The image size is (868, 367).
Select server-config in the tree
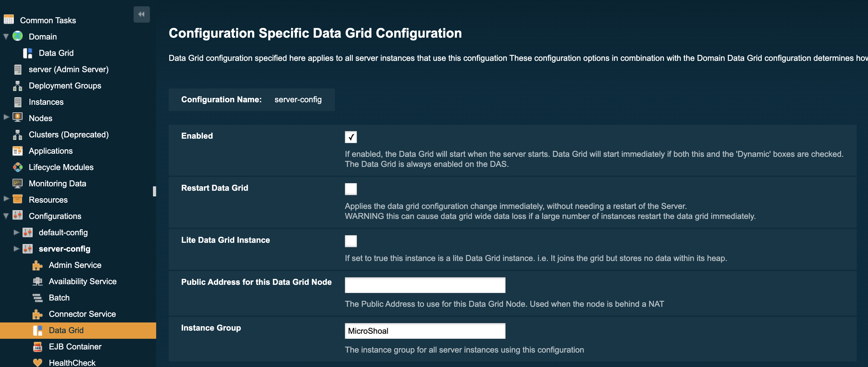(x=65, y=249)
